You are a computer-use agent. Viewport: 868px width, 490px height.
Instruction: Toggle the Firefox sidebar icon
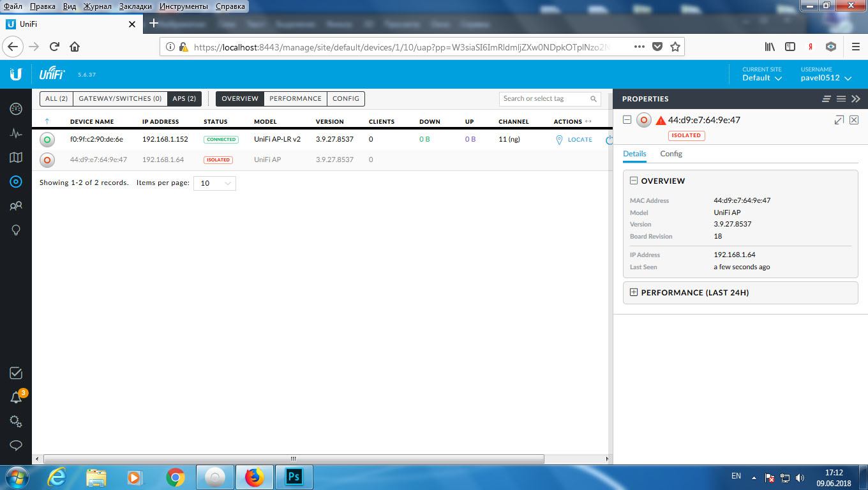790,47
